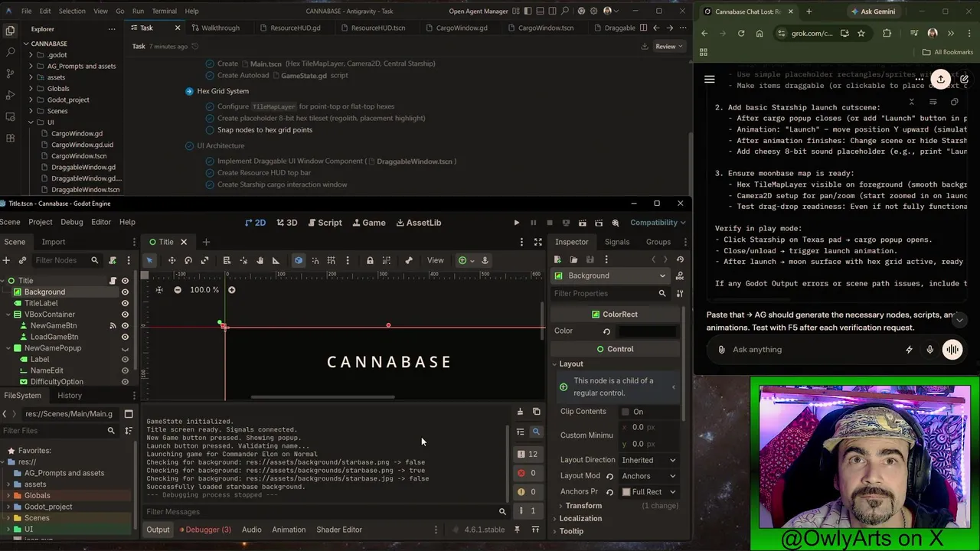Open the AssetLib workspace

pyautogui.click(x=418, y=223)
